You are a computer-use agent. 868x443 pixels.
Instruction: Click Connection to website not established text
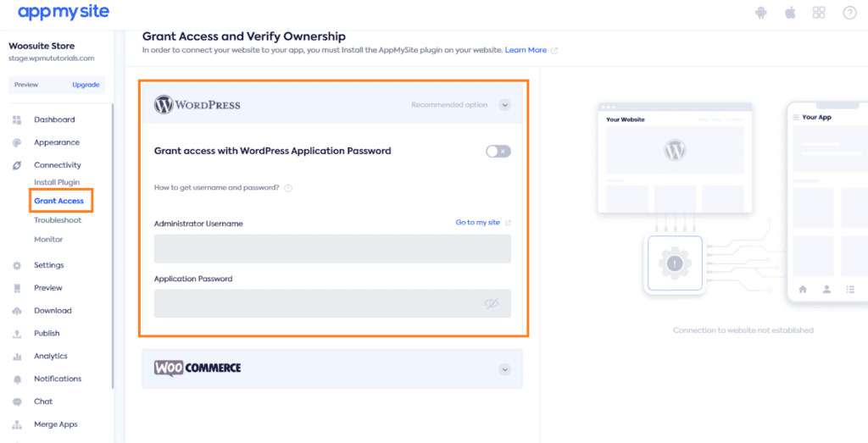coord(743,330)
